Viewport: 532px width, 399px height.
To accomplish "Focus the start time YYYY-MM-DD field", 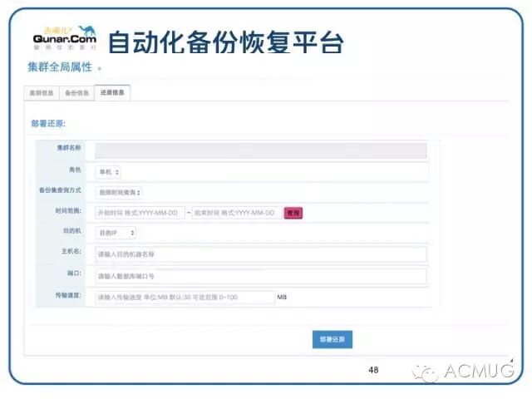I will 140,213.
